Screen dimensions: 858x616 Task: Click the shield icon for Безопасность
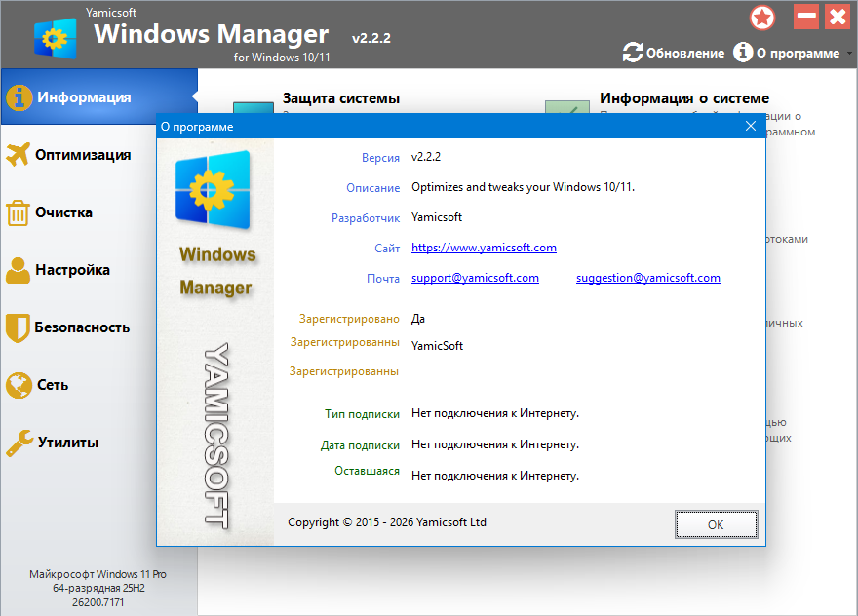(x=19, y=327)
